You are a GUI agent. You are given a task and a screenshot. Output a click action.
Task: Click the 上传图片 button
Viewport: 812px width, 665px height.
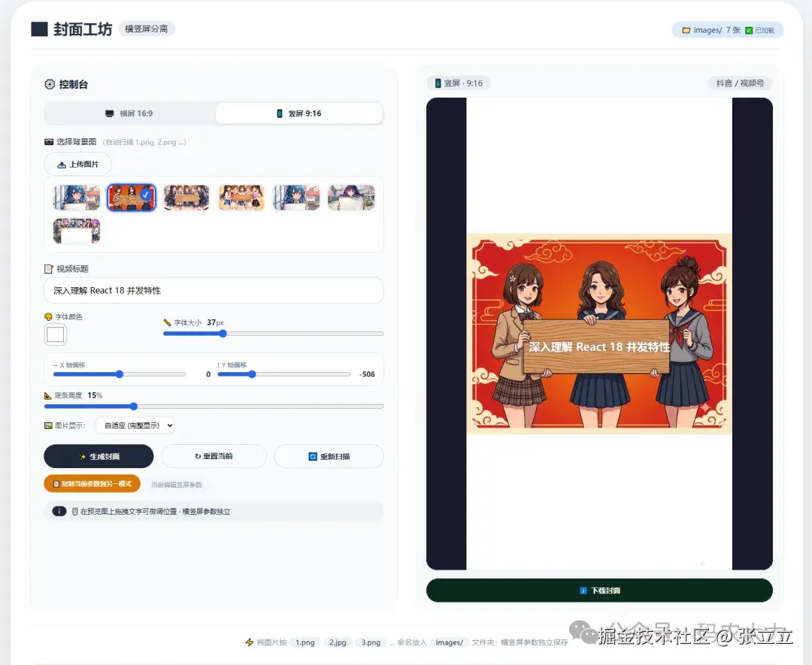tap(77, 164)
